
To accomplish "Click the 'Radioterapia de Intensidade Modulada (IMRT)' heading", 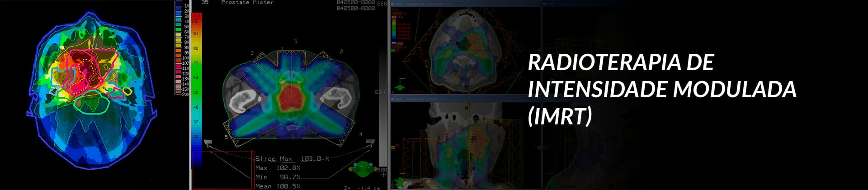I will coord(662,89).
